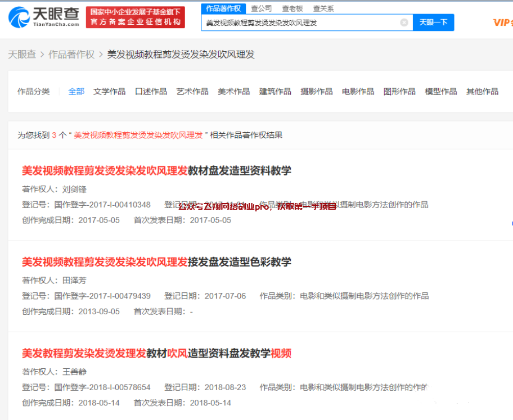Filter by 文学作品 category
This screenshot has width=513, height=420.
(x=110, y=92)
